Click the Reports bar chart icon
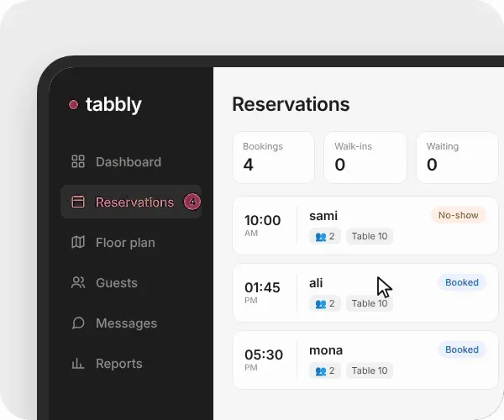Screen dimensions: 504x420 point(78,364)
